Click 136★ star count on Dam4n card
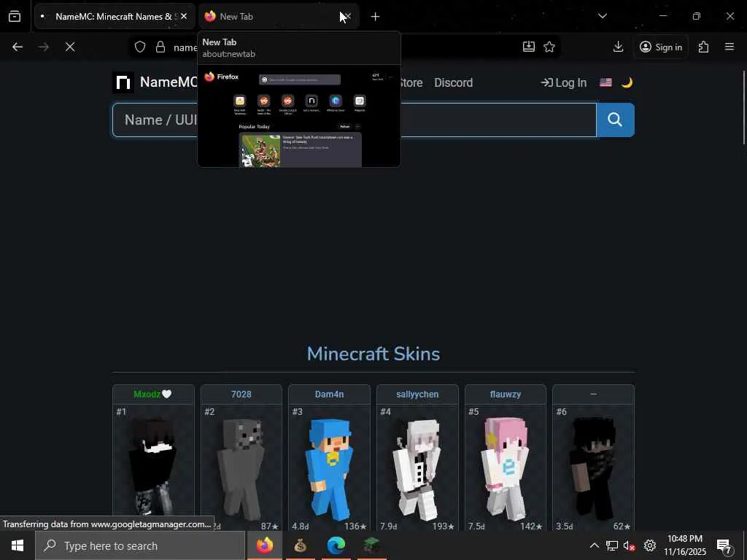 click(x=355, y=526)
